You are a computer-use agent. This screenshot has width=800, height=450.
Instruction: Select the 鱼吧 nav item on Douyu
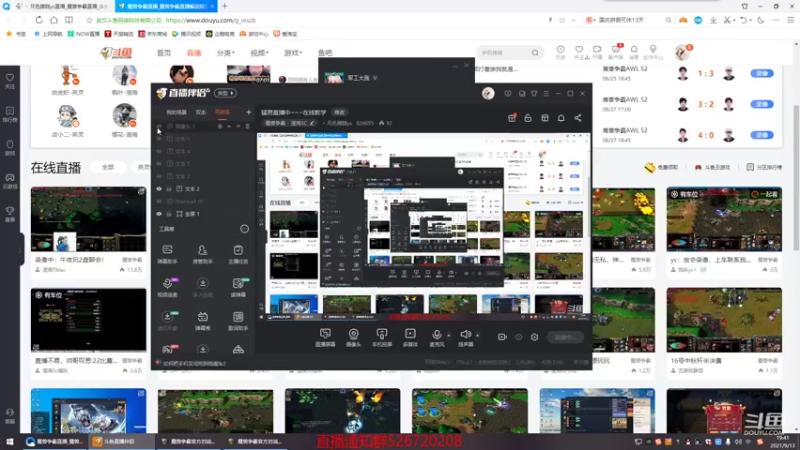coord(325,53)
